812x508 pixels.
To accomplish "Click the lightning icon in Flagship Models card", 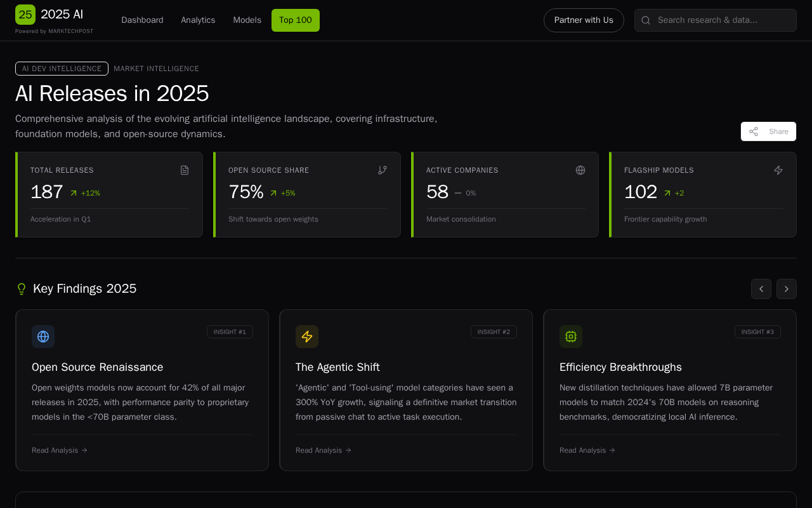I will pyautogui.click(x=778, y=170).
